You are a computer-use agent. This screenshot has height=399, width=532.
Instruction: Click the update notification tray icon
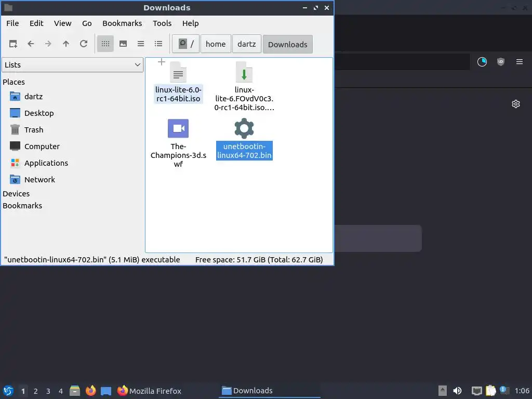pyautogui.click(x=504, y=390)
